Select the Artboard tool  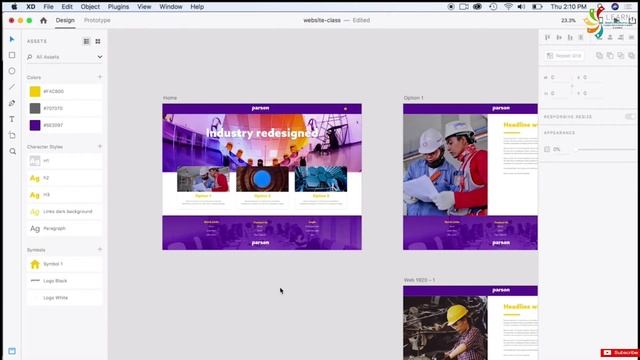click(x=12, y=135)
